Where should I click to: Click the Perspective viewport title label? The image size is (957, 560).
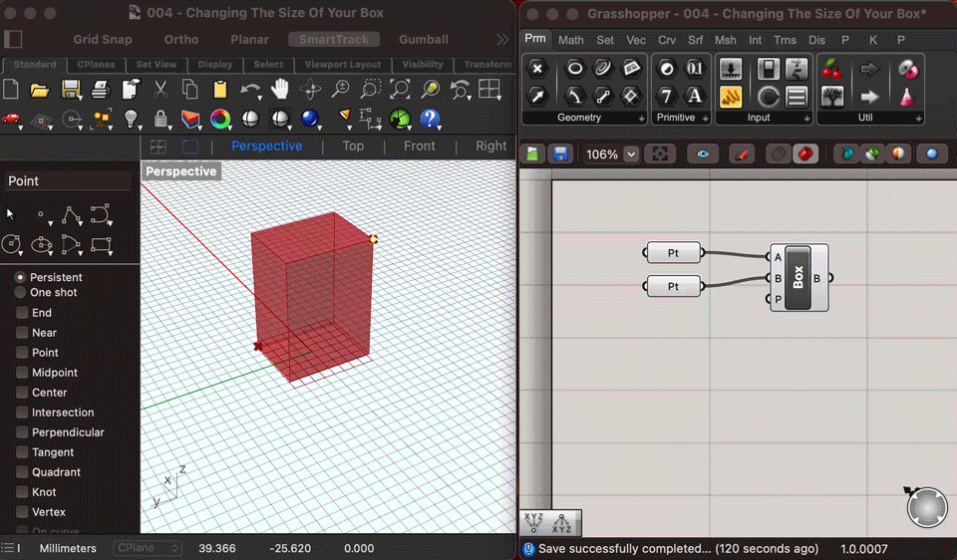pyautogui.click(x=180, y=171)
